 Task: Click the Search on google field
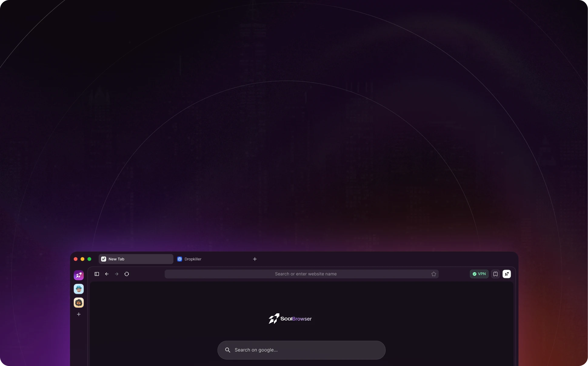pos(306,350)
